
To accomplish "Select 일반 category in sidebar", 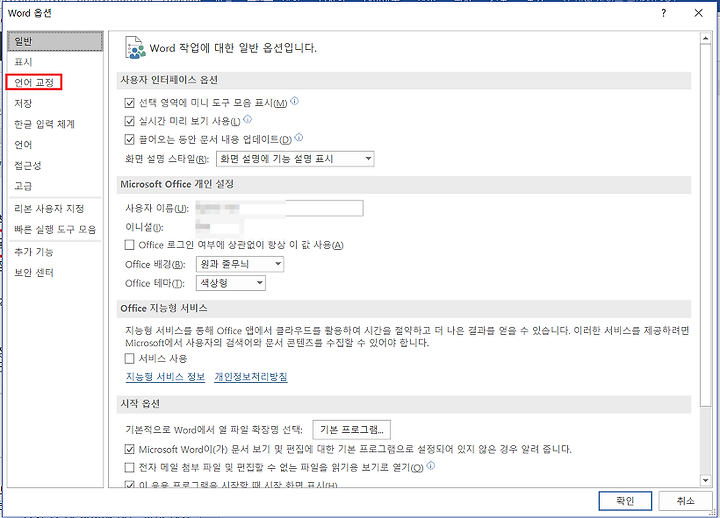I will [x=55, y=41].
